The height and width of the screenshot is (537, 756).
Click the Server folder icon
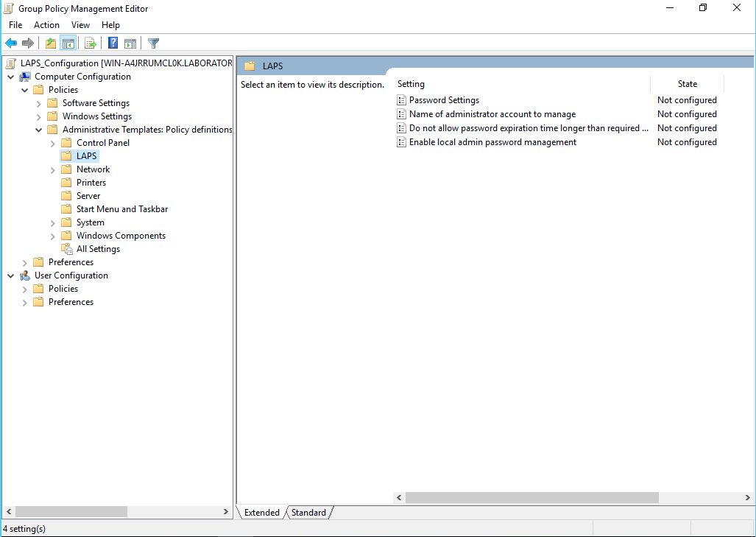(66, 196)
